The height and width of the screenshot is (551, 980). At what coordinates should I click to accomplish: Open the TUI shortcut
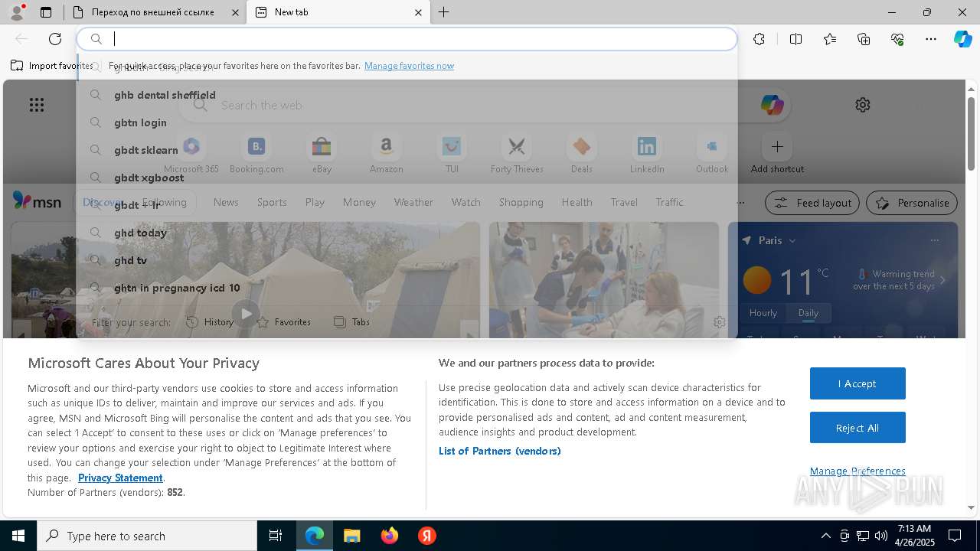(x=452, y=153)
